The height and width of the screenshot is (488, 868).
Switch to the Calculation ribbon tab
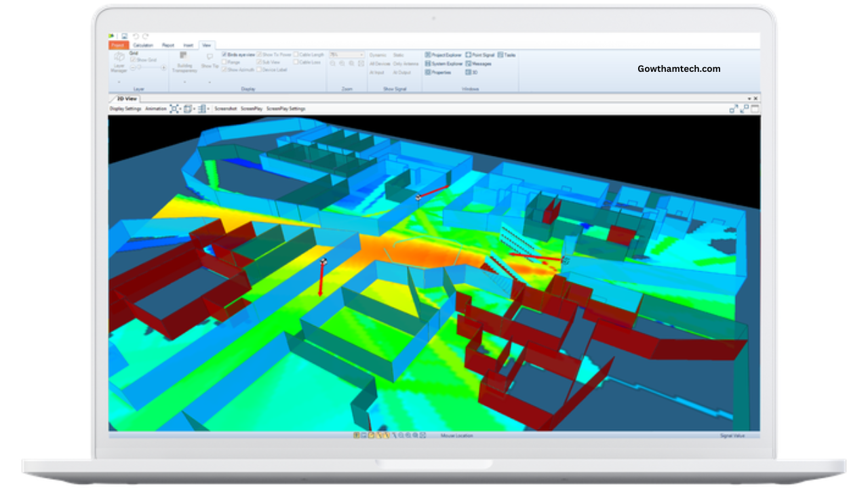143,45
